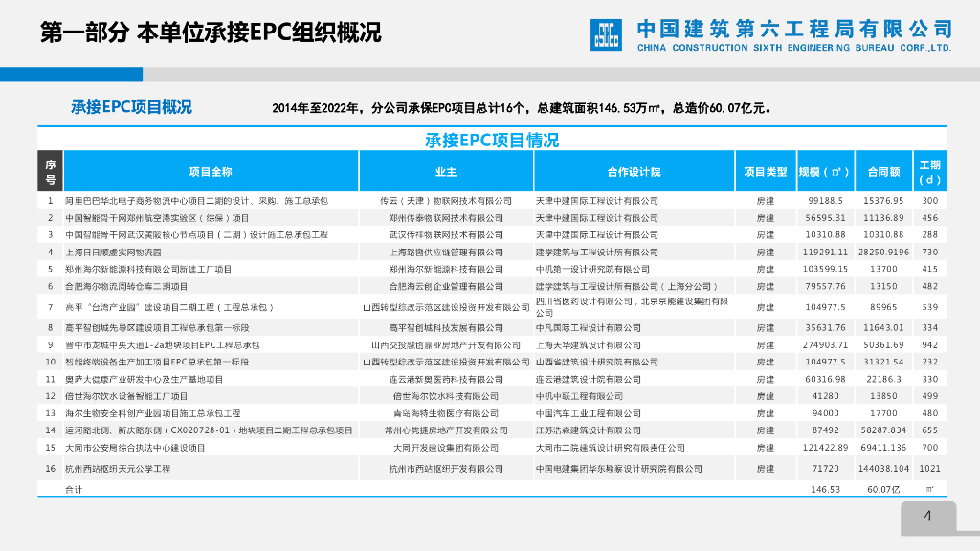Click project 晋中市龙城中央大道1-2a地块项目EPC工程总承包
Viewport: 980px width, 551px height.
(x=163, y=344)
